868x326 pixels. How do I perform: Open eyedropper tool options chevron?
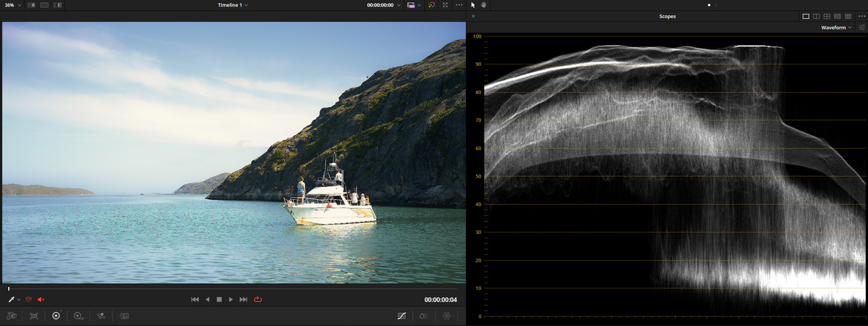[x=19, y=299]
